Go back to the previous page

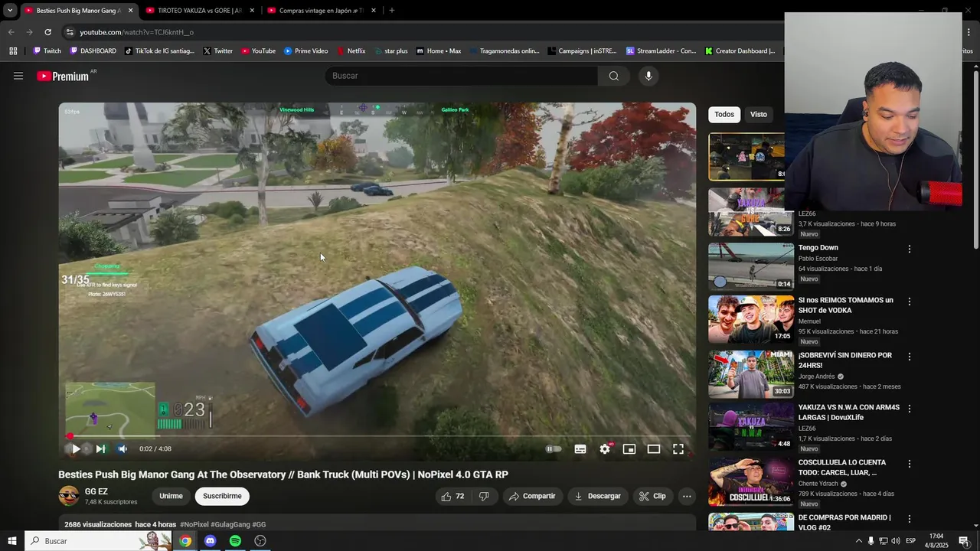click(x=11, y=32)
